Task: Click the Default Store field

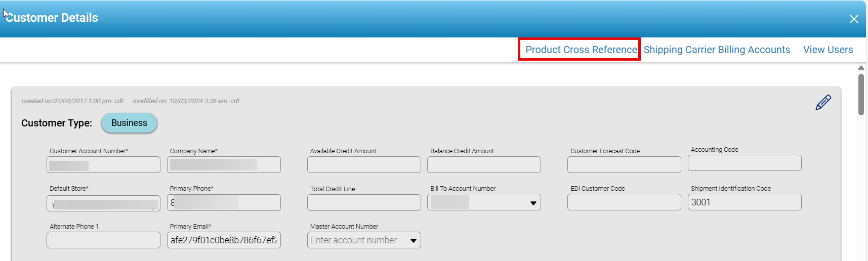Action: 103,203
